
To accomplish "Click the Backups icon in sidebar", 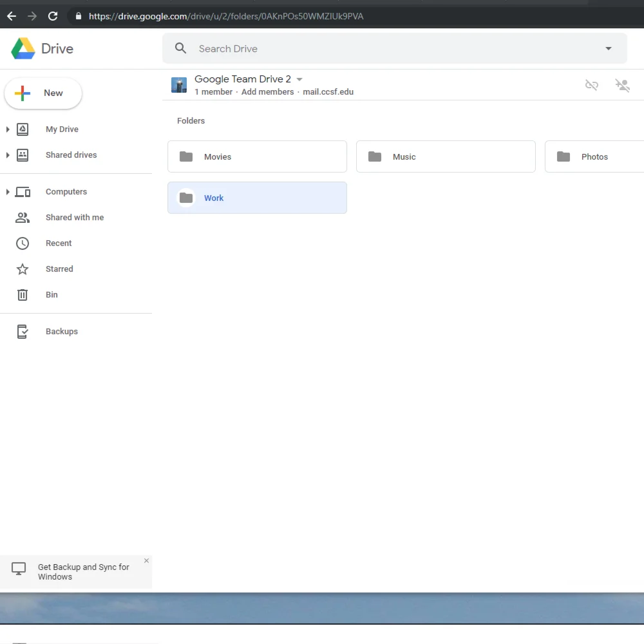I will [x=23, y=332].
